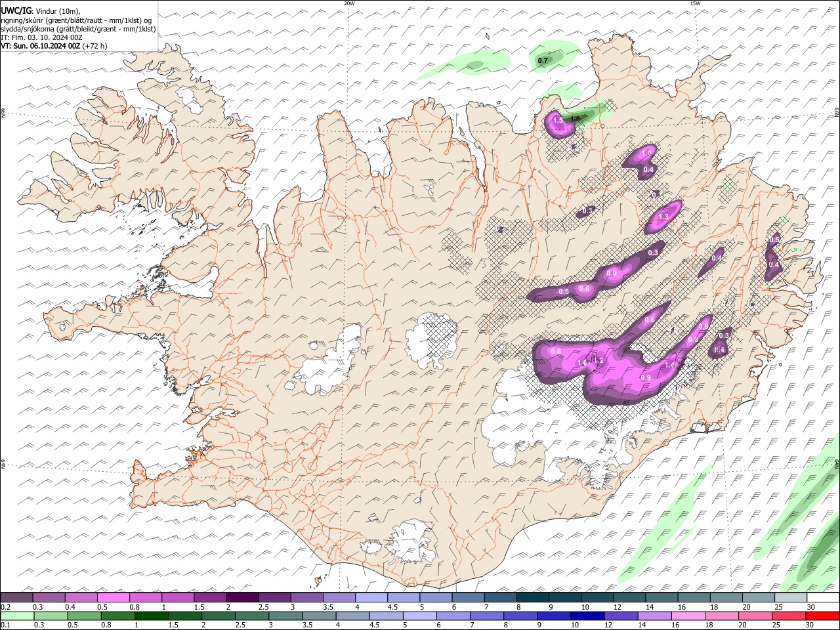Click the violet lower legend swatch at 12
The image size is (840, 630).
(x=620, y=616)
